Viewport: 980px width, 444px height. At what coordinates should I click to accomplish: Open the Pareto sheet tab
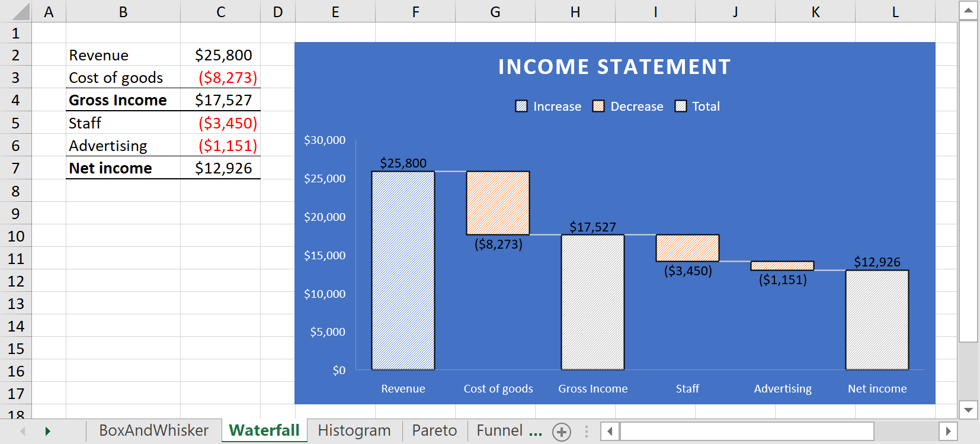[434, 430]
